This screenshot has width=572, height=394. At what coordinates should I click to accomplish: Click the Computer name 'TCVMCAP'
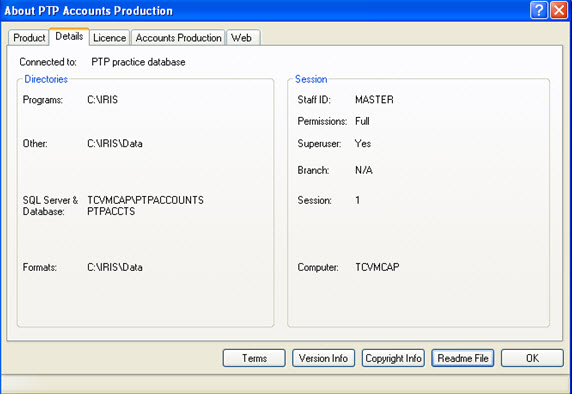click(x=377, y=267)
